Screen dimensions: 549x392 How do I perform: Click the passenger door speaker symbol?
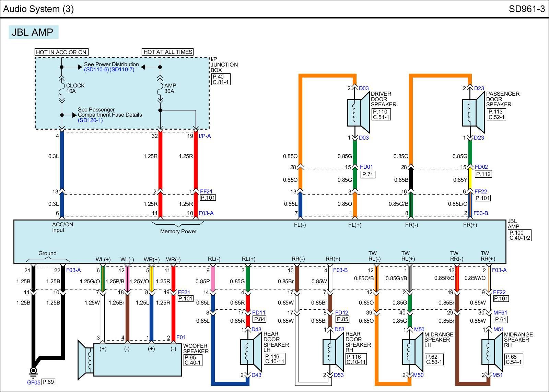click(x=473, y=113)
